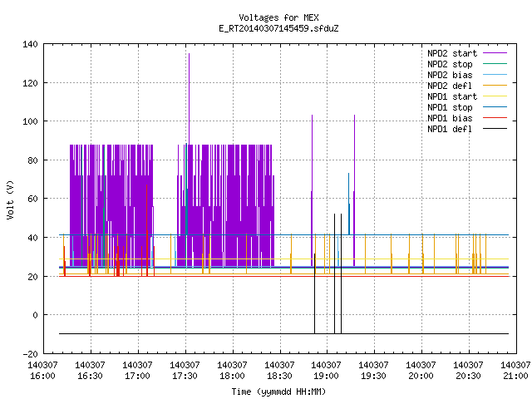
Task: Click the red NPD1 bias legend line
Action: tap(495, 118)
